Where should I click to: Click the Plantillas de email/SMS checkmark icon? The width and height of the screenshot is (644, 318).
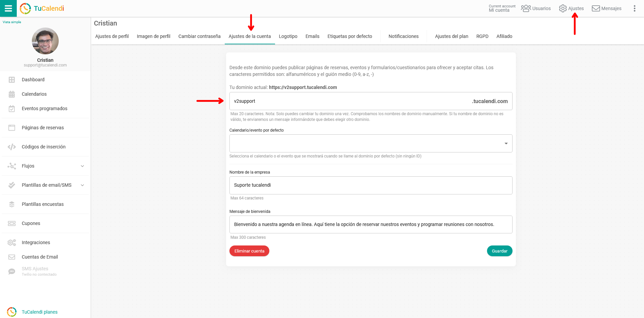pos(12,185)
